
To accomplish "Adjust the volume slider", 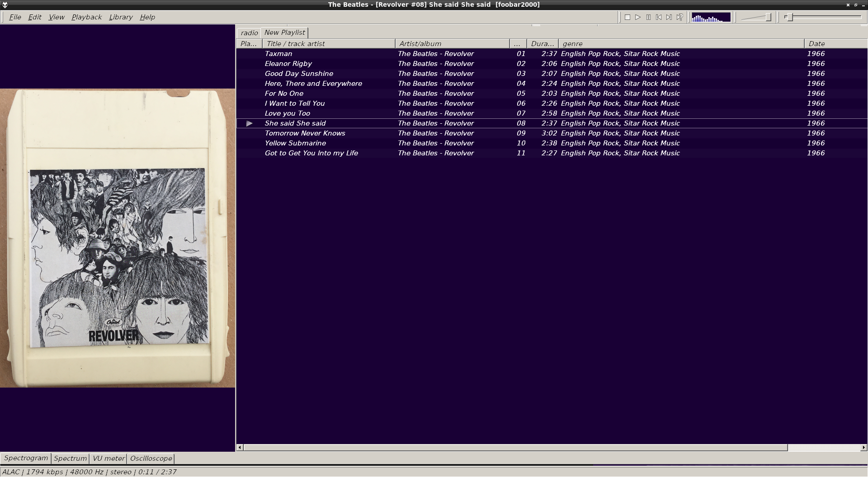I will pyautogui.click(x=756, y=17).
